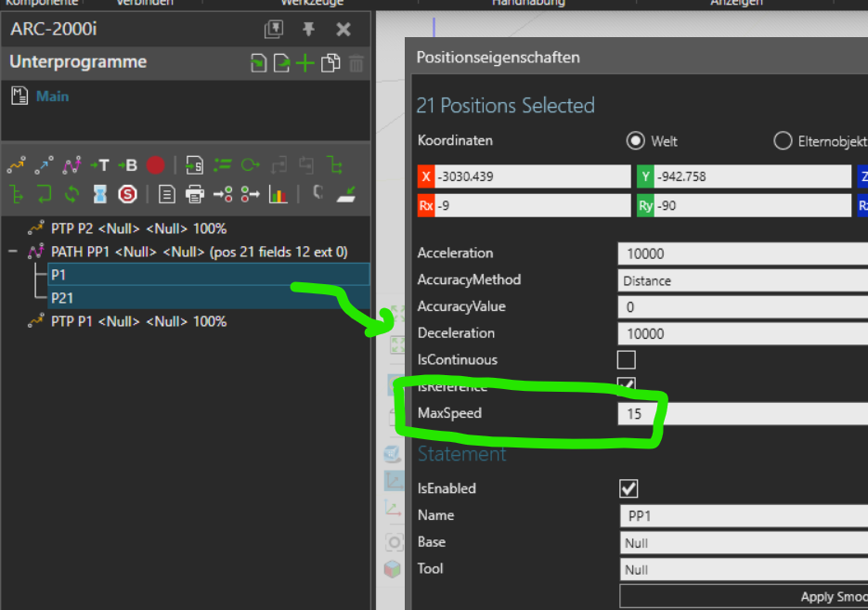
Task: Click the 21 Positions Selected heading
Action: point(505,105)
